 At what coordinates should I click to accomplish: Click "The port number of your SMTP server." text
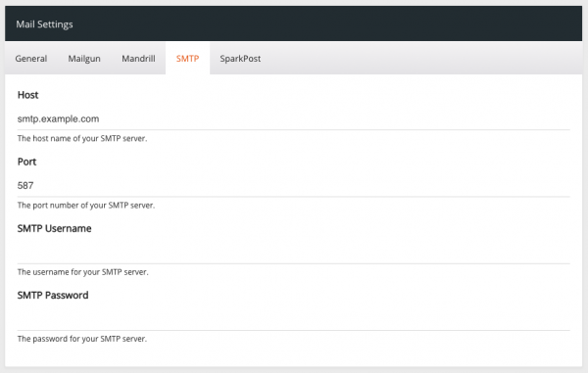[x=86, y=206]
